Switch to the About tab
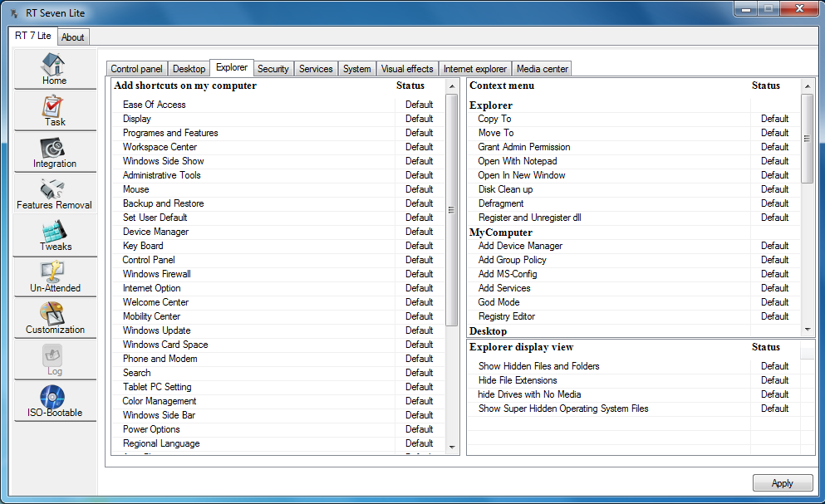 coord(72,37)
